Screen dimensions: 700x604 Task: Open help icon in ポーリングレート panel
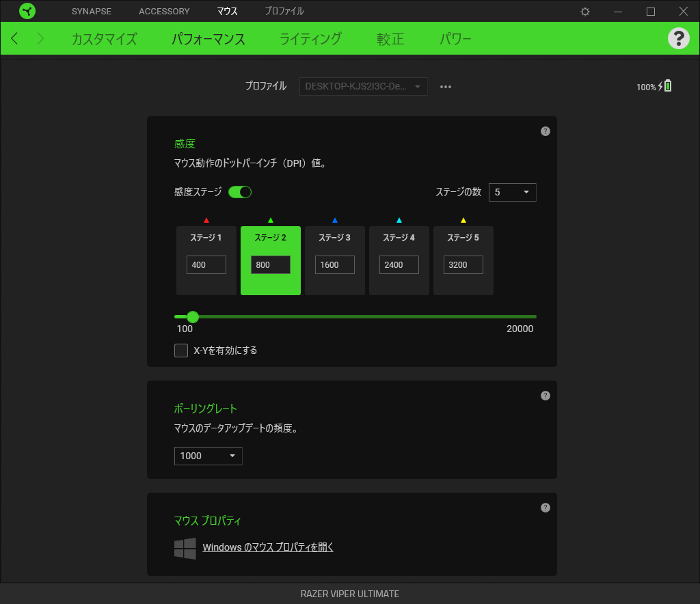coord(545,396)
